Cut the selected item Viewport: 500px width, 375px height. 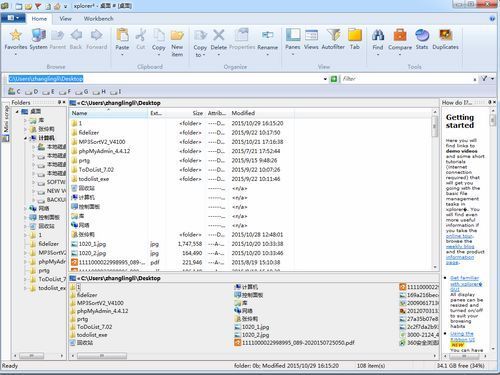[141, 40]
